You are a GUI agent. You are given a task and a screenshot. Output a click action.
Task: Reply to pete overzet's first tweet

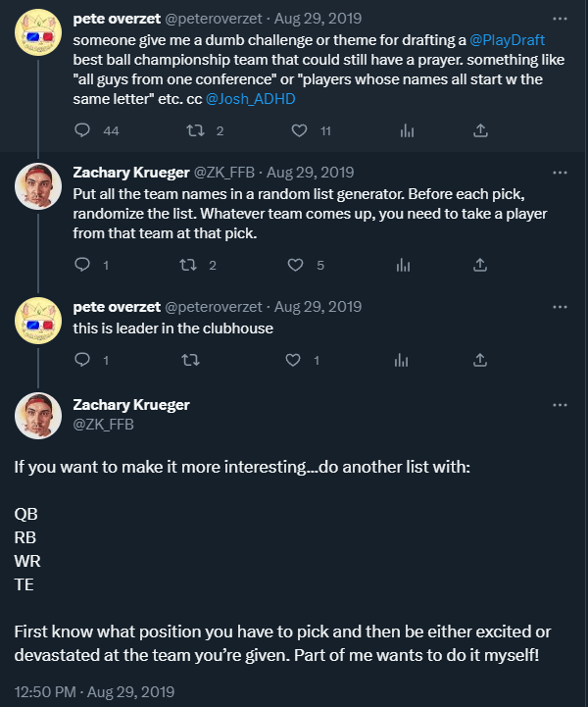tap(82, 130)
